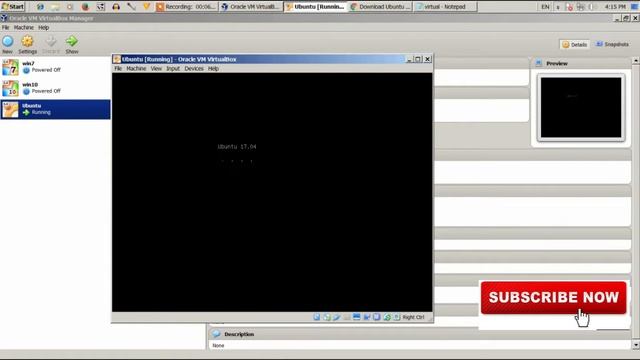640x360 pixels.
Task: Click the Ubuntu 17.04 boot text
Action: pyautogui.click(x=237, y=147)
